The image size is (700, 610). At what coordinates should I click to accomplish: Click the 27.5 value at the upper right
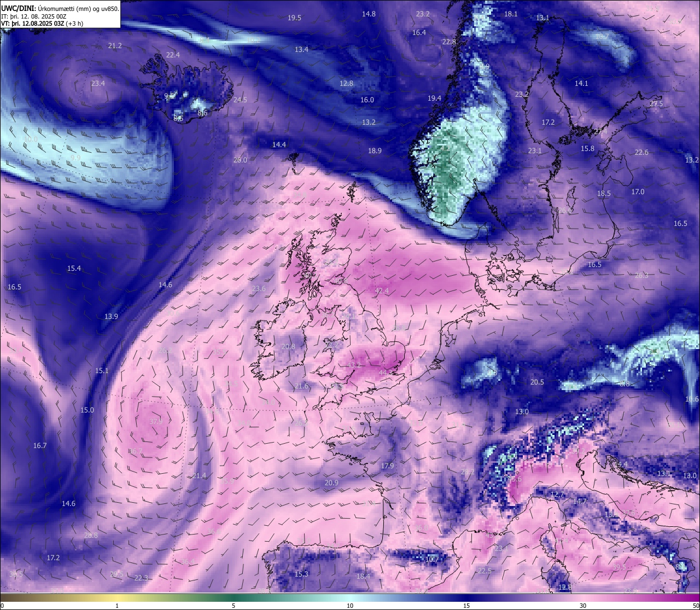click(x=656, y=104)
